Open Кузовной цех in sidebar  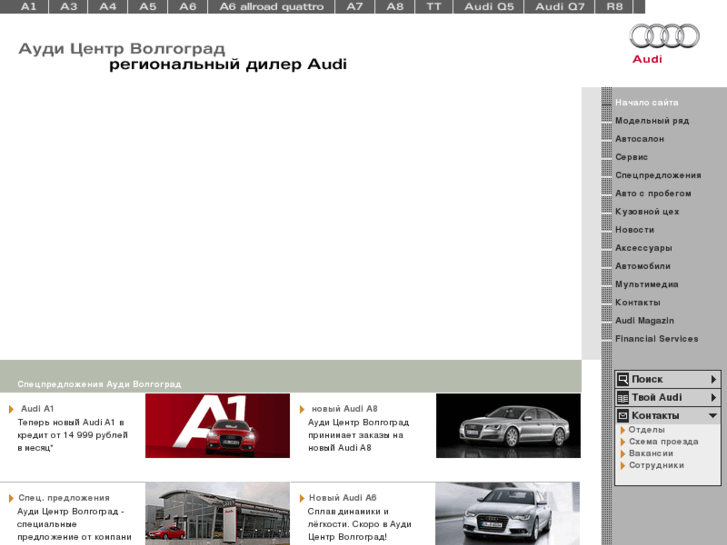pyautogui.click(x=647, y=212)
